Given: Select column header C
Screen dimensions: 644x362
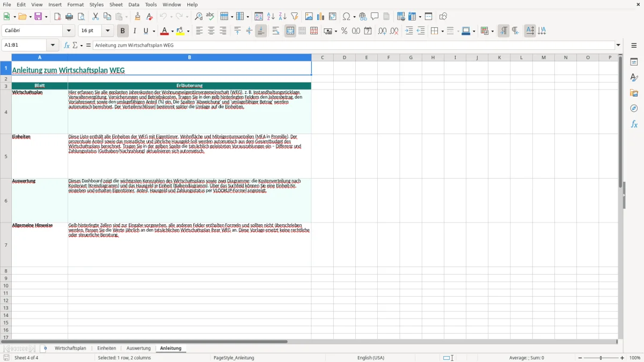Looking at the screenshot, I should click(323, 57).
